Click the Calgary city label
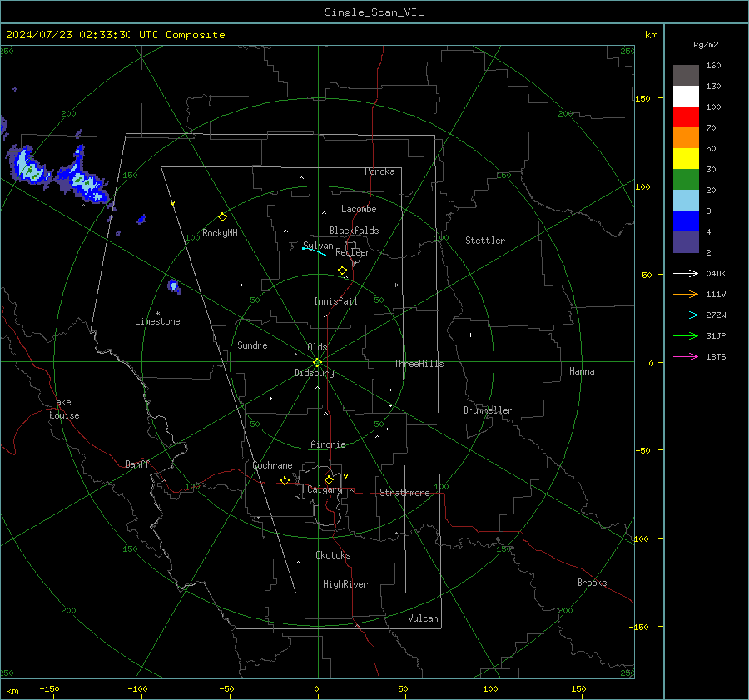Image resolution: width=749 pixels, height=700 pixels. point(325,489)
